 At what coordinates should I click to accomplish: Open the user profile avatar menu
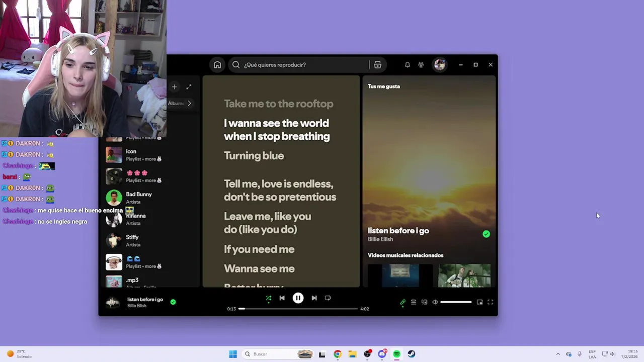(440, 65)
